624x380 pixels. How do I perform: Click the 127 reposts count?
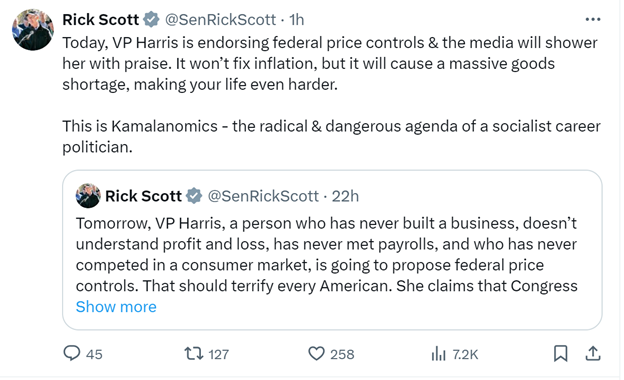point(218,354)
